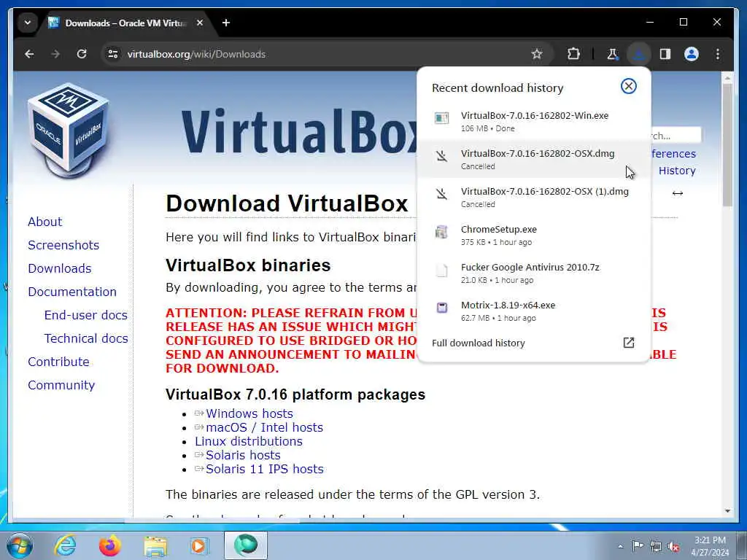747x560 pixels.
Task: Open the profile avatar icon
Action: 692,54
